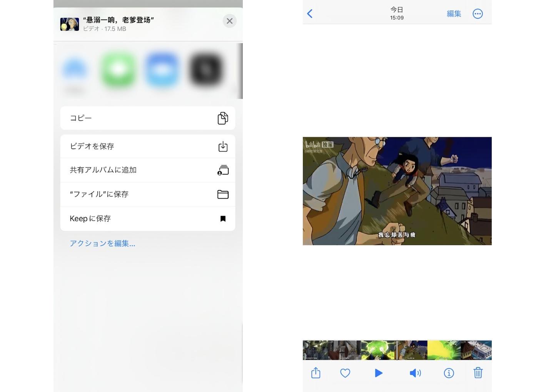Tap 編集 to edit the video

[x=454, y=14]
